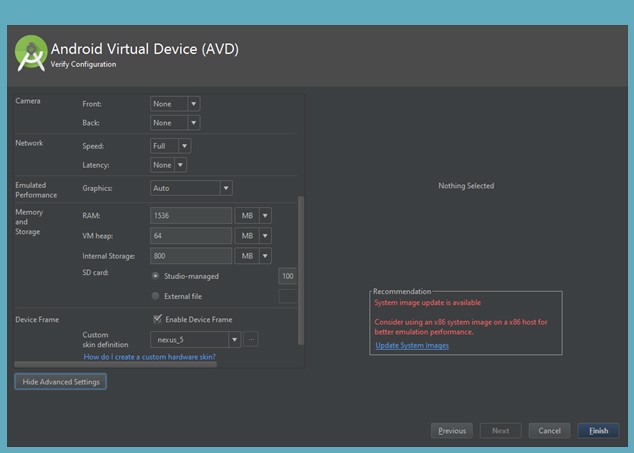634x453 pixels.
Task: Click the 'Network' section label
Action: click(29, 143)
